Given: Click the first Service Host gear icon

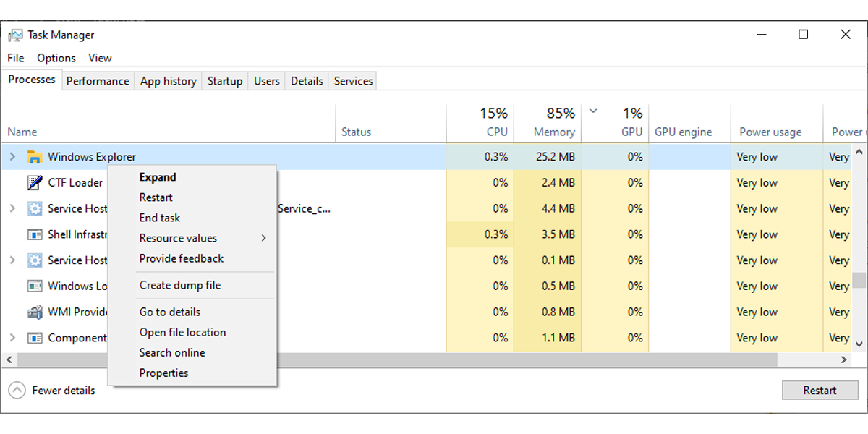Looking at the screenshot, I should point(34,209).
